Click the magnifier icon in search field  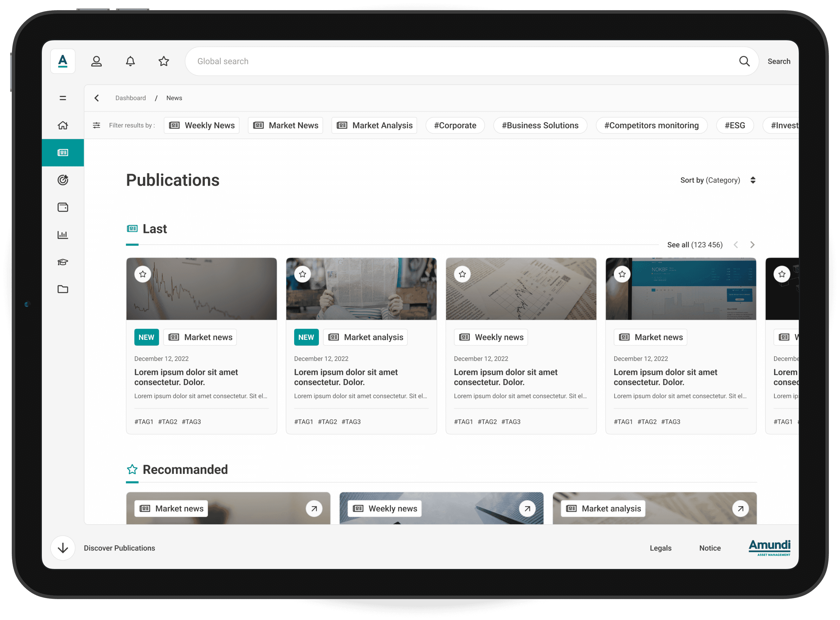point(744,61)
